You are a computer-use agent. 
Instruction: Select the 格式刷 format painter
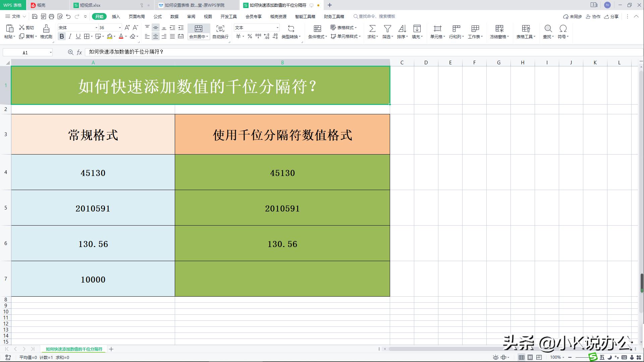pyautogui.click(x=46, y=32)
